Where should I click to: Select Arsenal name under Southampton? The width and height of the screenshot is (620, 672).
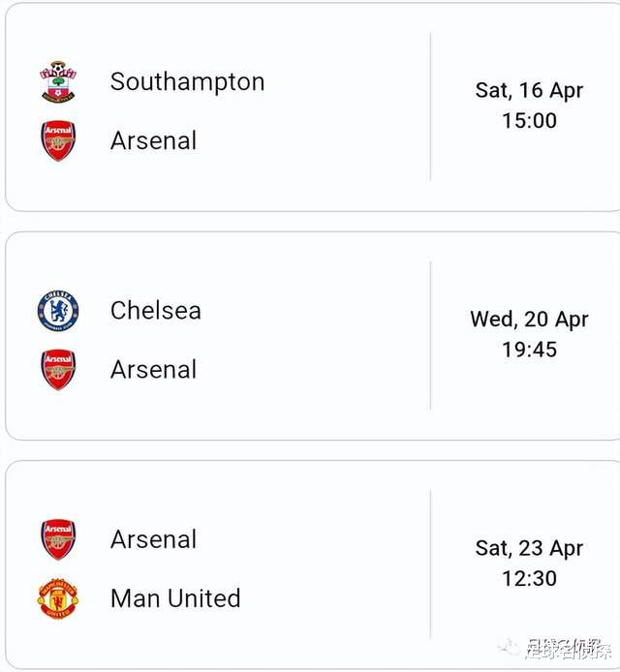tap(153, 140)
